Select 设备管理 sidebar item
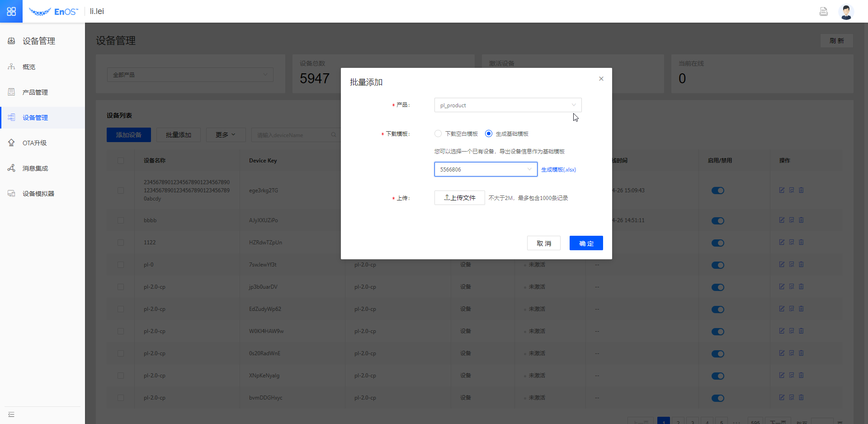 [42, 118]
